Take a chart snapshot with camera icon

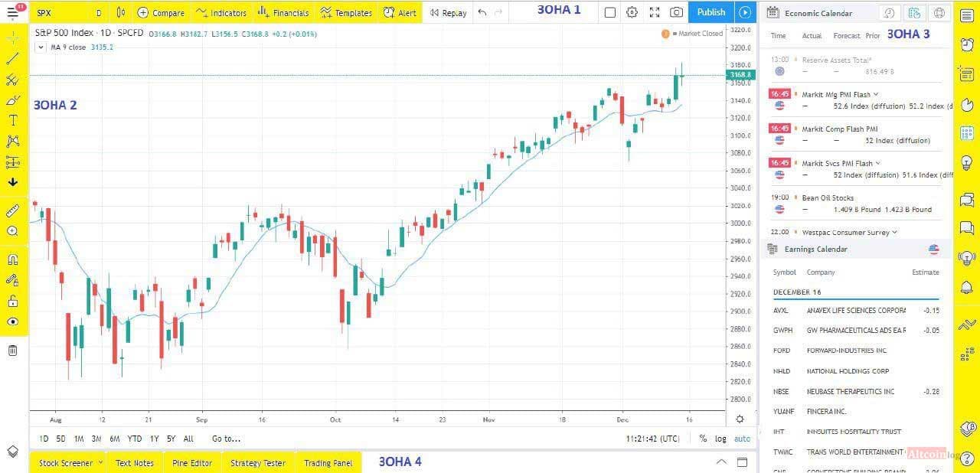tap(677, 12)
